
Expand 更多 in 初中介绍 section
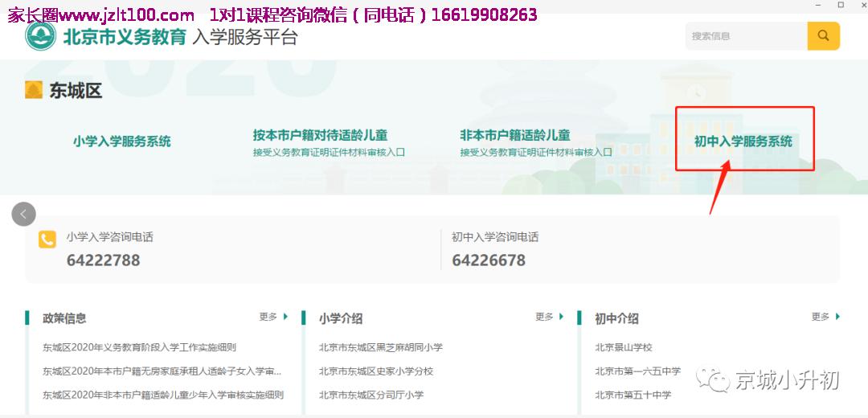pyautogui.click(x=825, y=317)
